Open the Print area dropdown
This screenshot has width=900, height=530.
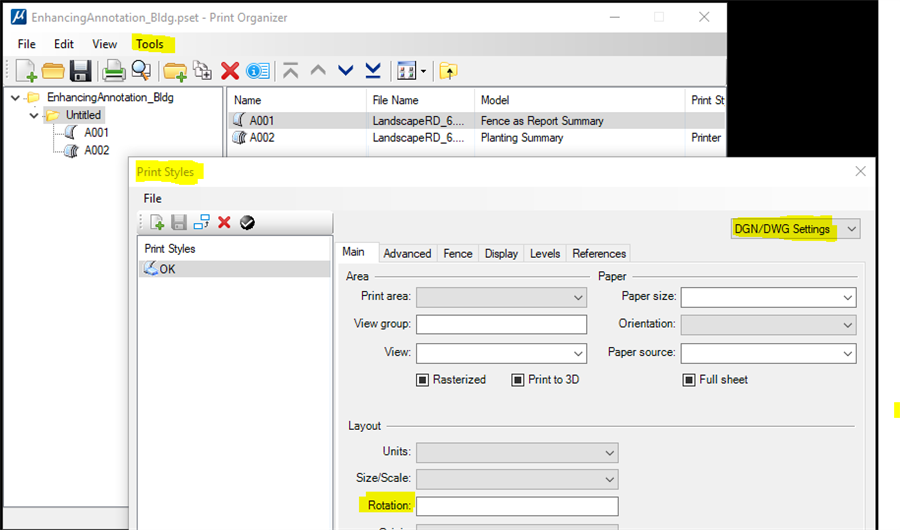501,297
